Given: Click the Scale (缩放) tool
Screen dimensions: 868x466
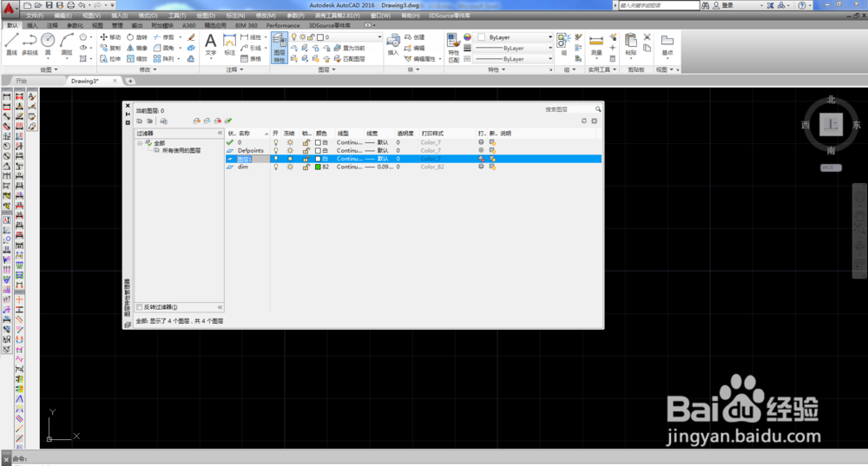Looking at the screenshot, I should 137,59.
